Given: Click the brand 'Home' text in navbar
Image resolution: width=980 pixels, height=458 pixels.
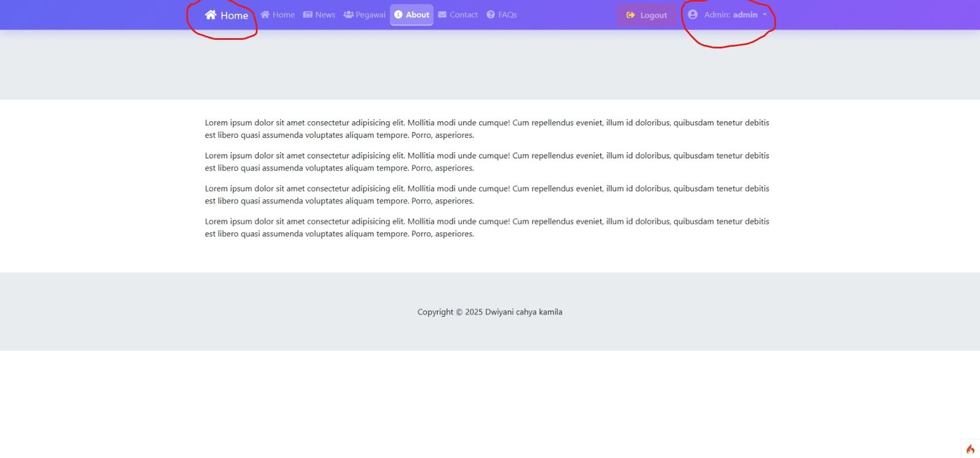Looking at the screenshot, I should (x=234, y=15).
